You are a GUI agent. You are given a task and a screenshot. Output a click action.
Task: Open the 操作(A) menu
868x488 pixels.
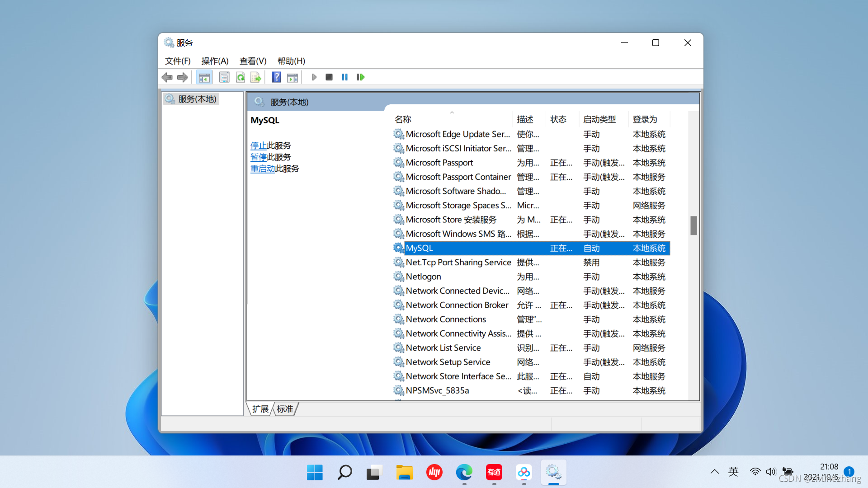coord(215,61)
